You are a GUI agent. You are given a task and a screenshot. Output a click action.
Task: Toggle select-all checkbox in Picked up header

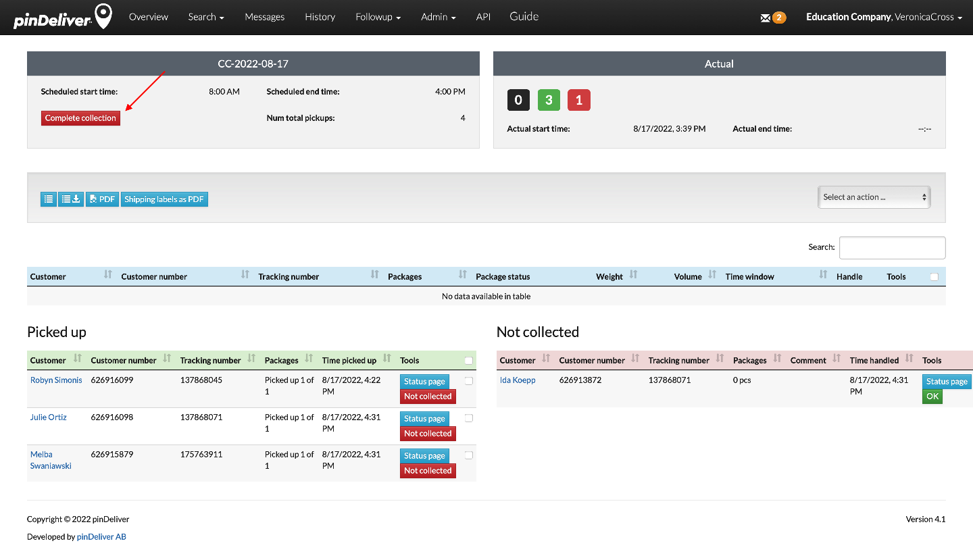point(468,361)
